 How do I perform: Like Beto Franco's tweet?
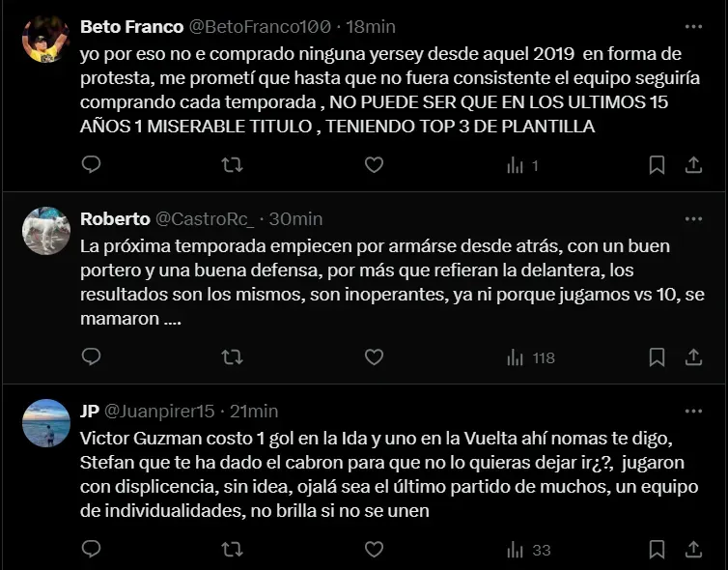374,165
